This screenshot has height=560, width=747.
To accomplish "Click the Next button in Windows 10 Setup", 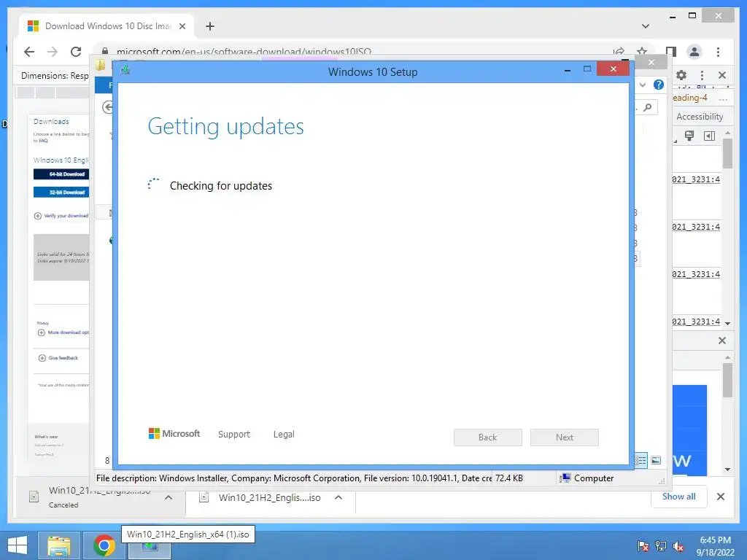I will 565,437.
